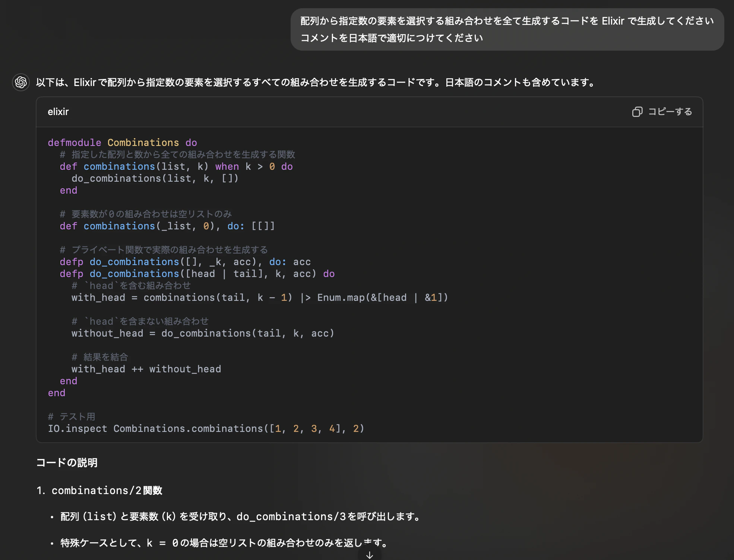Click the comment '# `head`を含む組み合わせ'

point(131,286)
